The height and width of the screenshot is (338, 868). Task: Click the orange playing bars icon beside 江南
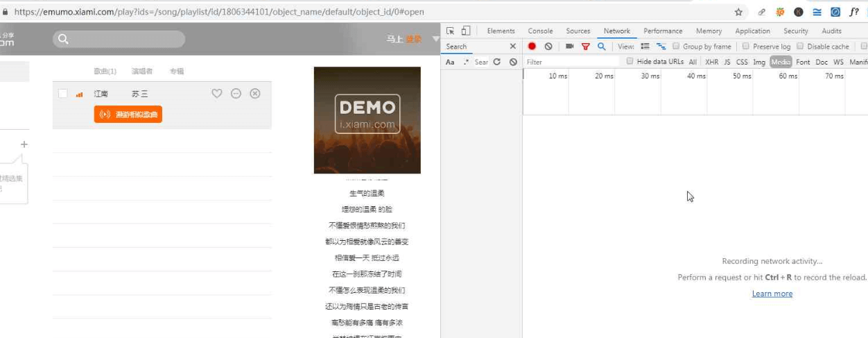coord(80,94)
